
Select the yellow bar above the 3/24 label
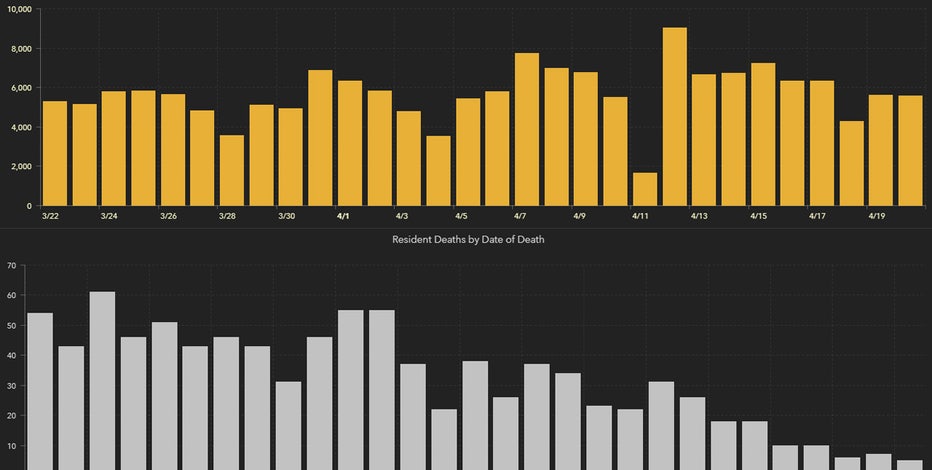coord(114,149)
